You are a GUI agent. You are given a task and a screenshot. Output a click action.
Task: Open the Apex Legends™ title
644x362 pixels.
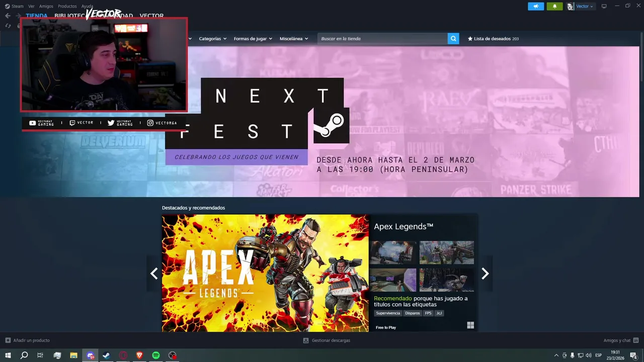click(x=404, y=227)
